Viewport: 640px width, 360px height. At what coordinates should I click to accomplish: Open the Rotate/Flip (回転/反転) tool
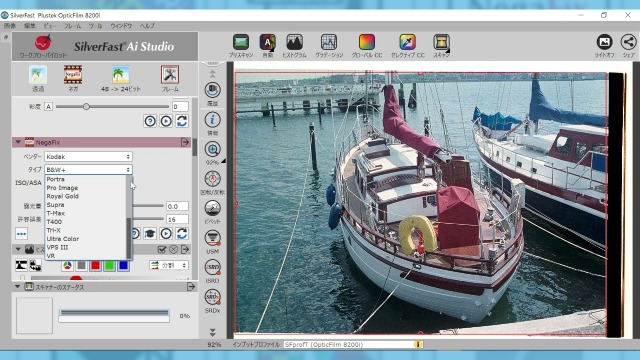212,179
